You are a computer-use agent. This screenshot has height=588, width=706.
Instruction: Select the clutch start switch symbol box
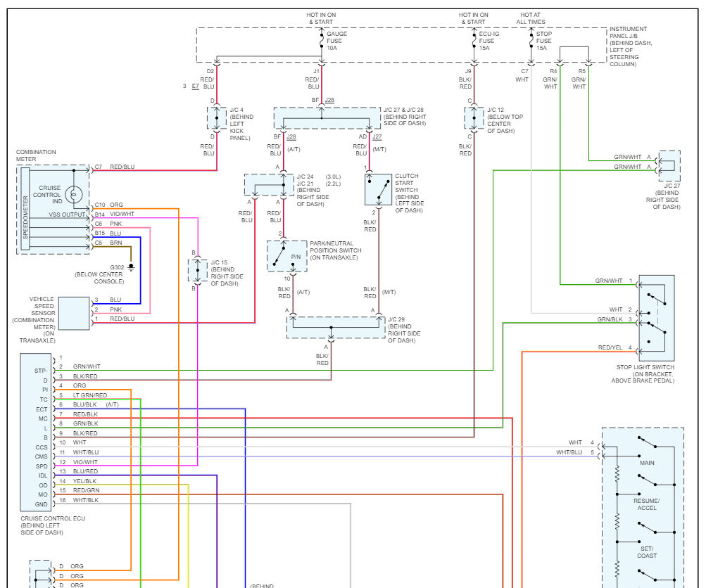tap(378, 189)
